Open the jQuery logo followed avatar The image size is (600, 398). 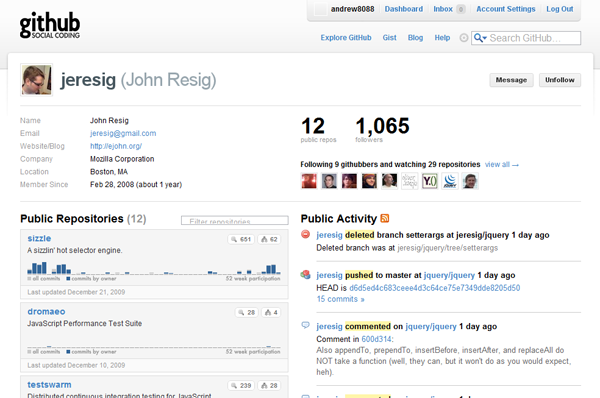coord(450,181)
